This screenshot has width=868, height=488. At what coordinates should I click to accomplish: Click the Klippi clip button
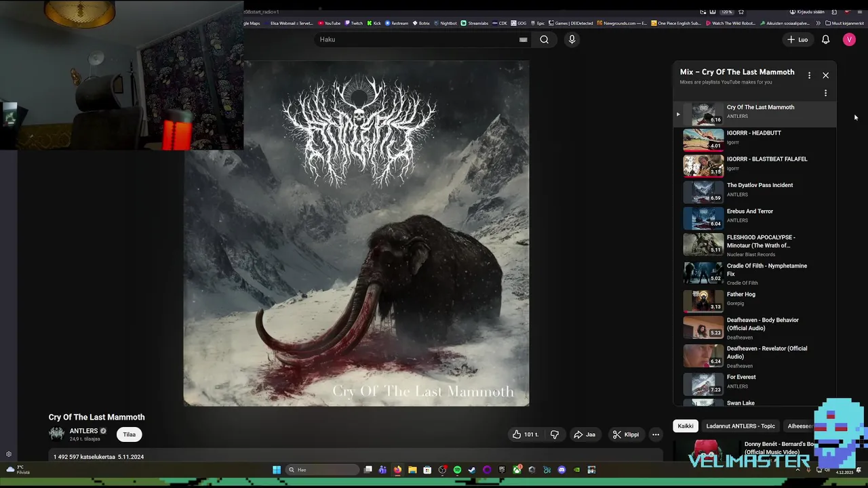[625, 434]
